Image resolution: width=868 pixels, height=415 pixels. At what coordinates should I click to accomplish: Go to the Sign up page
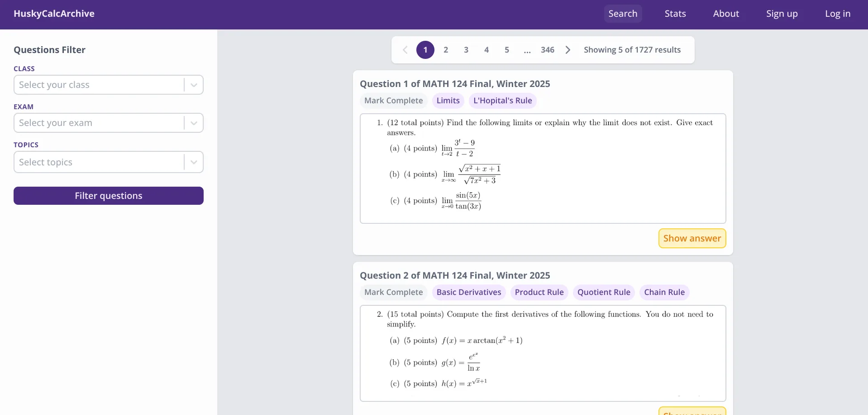782,14
